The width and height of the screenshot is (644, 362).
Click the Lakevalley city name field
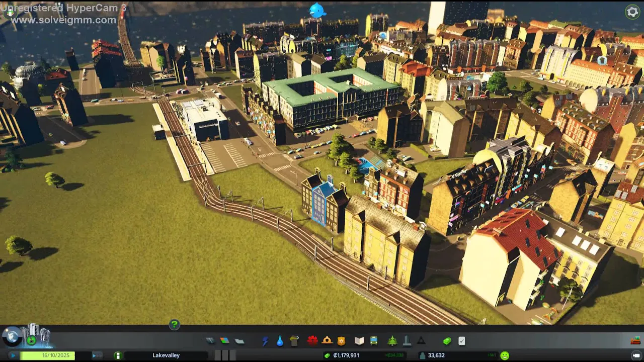[x=166, y=355]
